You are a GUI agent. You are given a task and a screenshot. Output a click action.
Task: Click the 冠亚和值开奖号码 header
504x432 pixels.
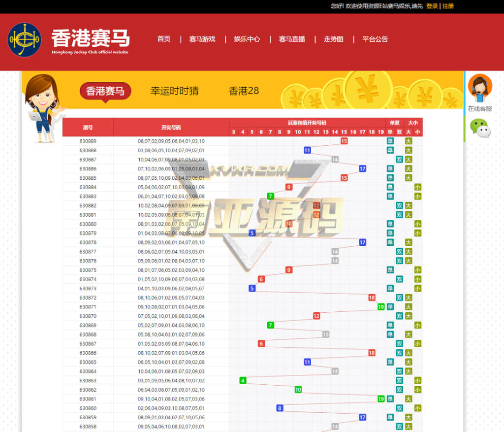[307, 123]
